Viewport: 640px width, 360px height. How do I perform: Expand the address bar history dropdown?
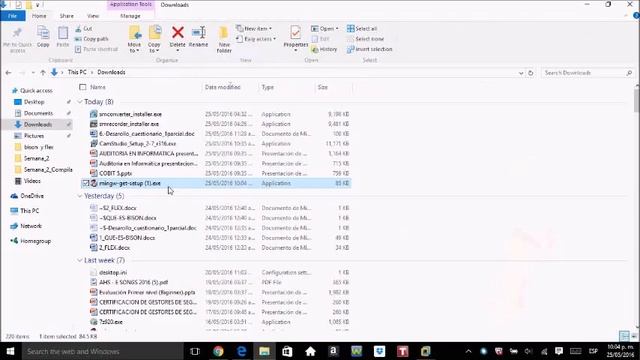521,73
